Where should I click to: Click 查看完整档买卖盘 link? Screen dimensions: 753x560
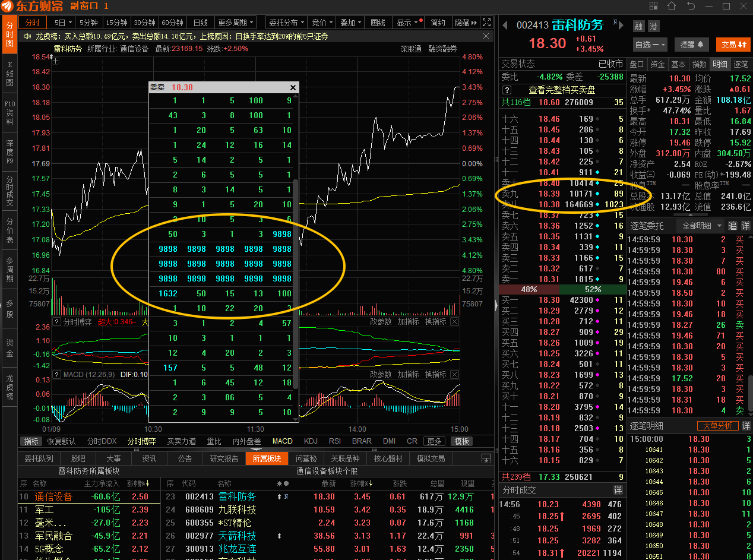(x=562, y=90)
